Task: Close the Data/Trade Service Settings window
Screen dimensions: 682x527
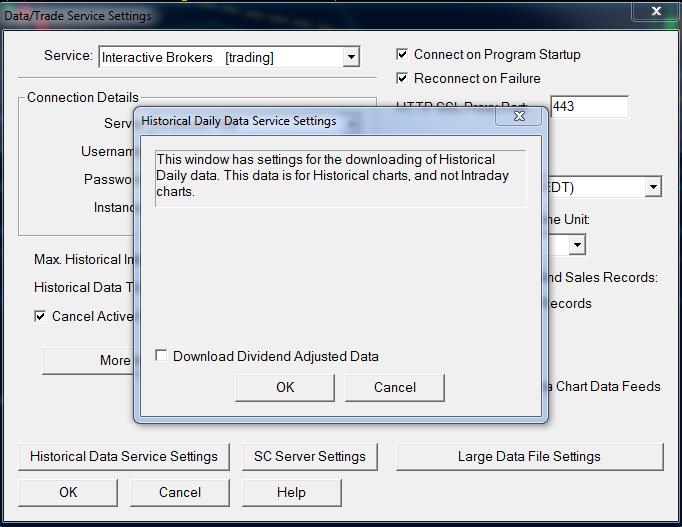Action: tap(656, 11)
